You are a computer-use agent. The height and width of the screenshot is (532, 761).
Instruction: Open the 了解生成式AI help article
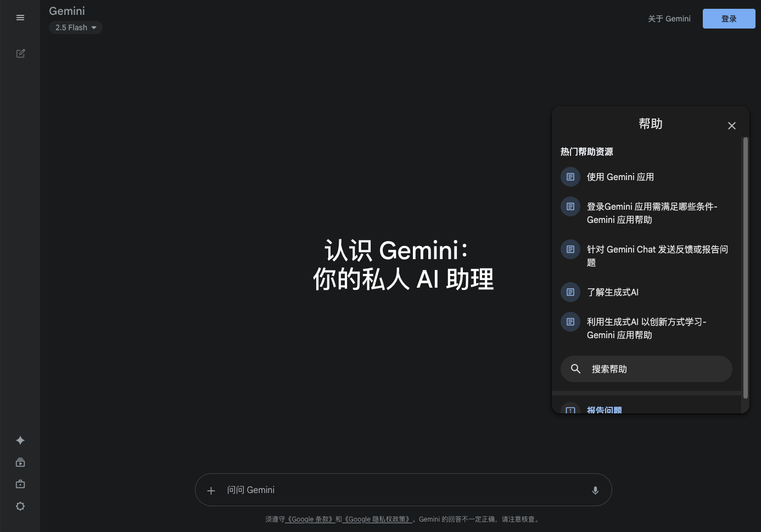612,292
